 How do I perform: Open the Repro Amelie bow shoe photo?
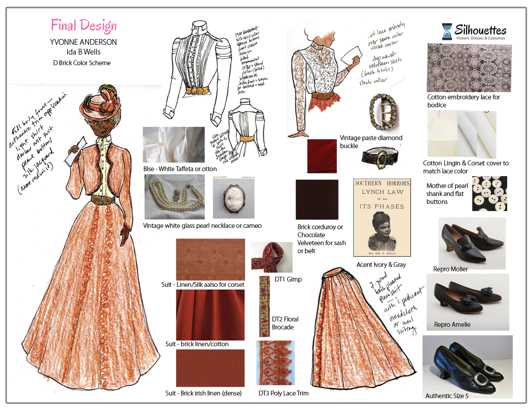(x=468, y=301)
